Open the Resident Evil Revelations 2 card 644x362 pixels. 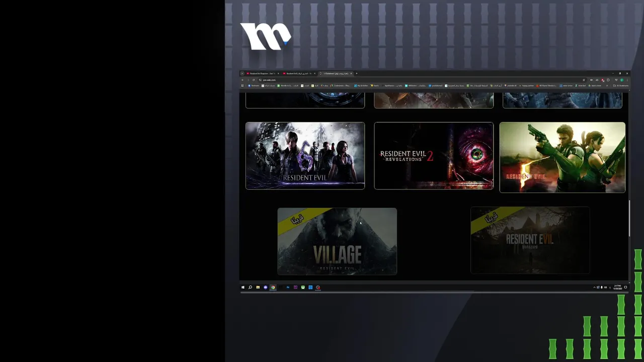(434, 156)
